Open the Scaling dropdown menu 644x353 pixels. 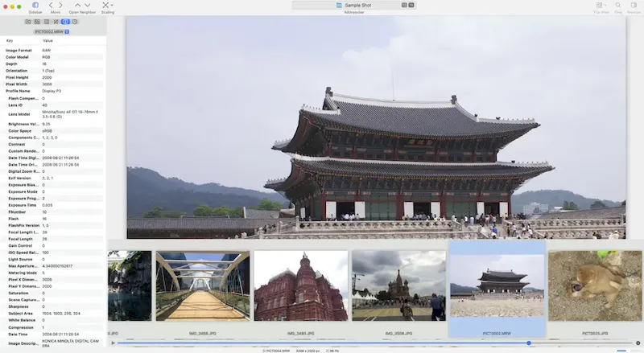pos(107,6)
